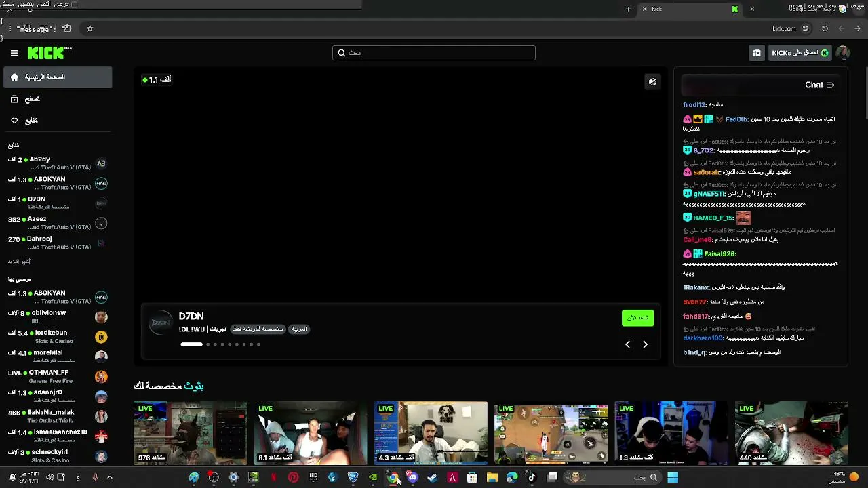This screenshot has width=868, height=488.
Task: Open the dashboard grid icon in header
Action: [757, 53]
